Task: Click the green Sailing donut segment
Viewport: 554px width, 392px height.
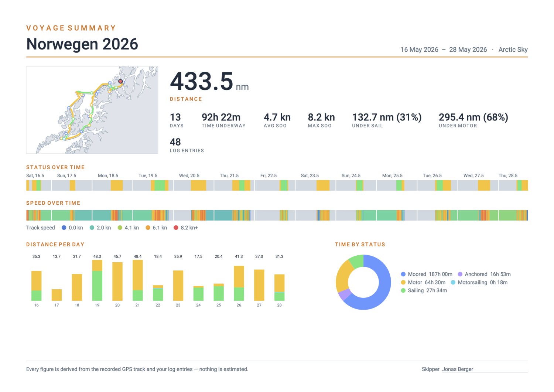Action: [x=357, y=261]
